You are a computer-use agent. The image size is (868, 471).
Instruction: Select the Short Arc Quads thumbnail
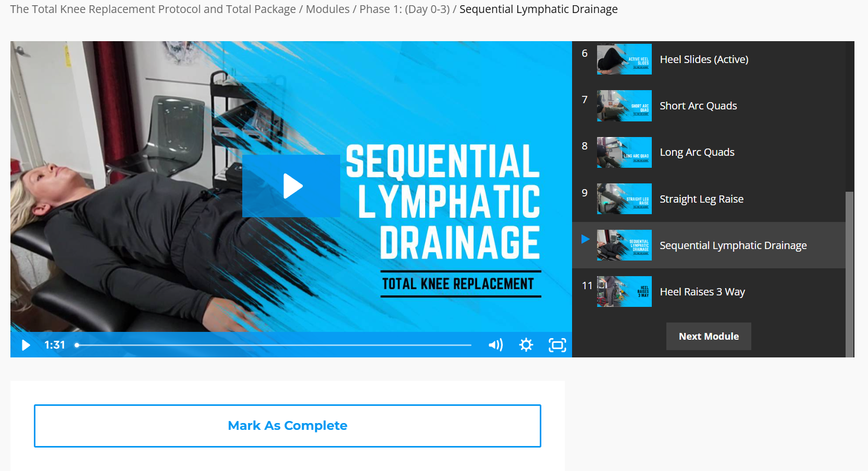624,106
